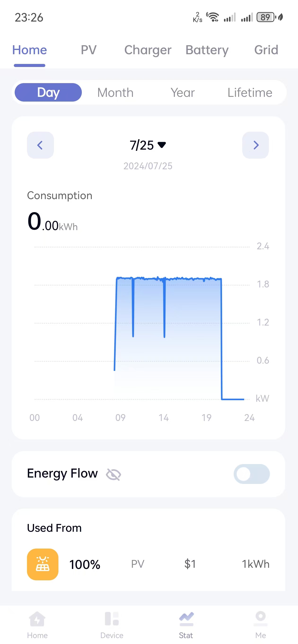Select the Month period button
The image size is (298, 644).
click(x=115, y=93)
